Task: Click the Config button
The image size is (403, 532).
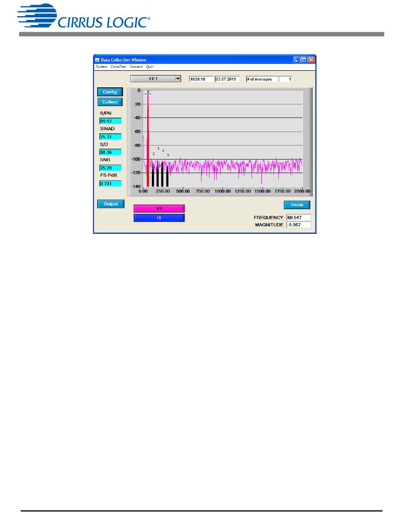Action: point(110,92)
